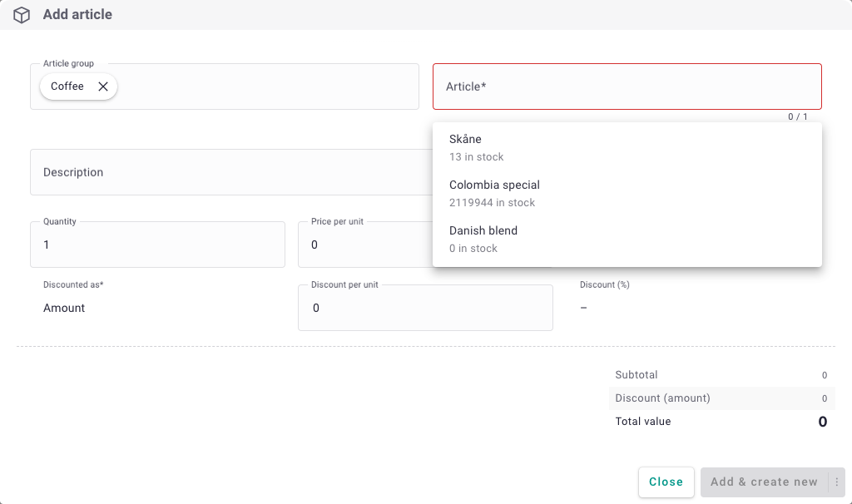
Task: Click the Subtotal row
Action: [721, 375]
